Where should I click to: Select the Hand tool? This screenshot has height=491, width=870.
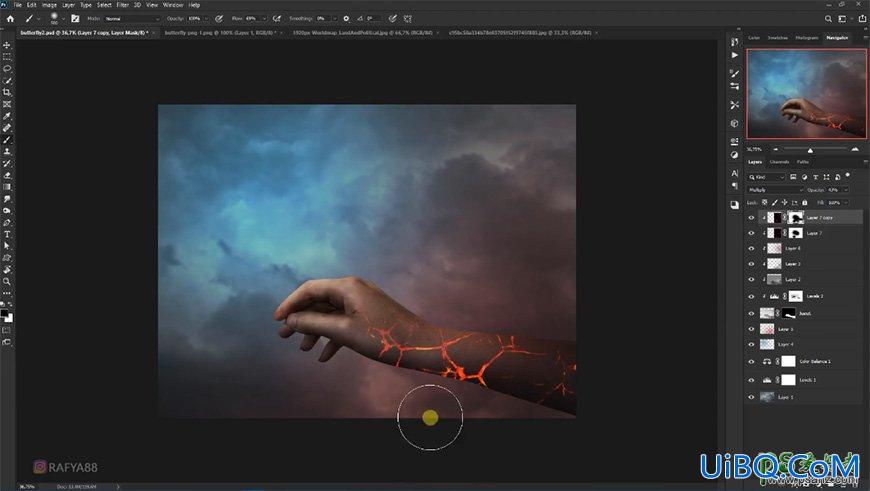click(x=7, y=270)
